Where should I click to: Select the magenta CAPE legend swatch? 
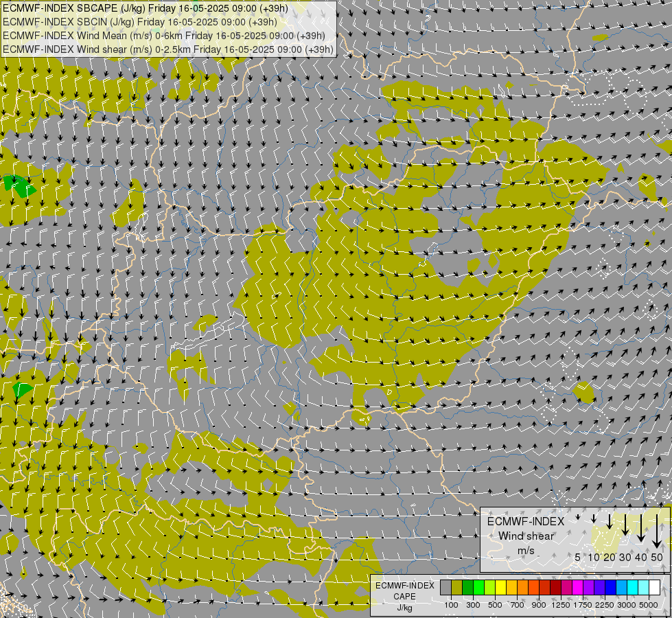coord(578,587)
